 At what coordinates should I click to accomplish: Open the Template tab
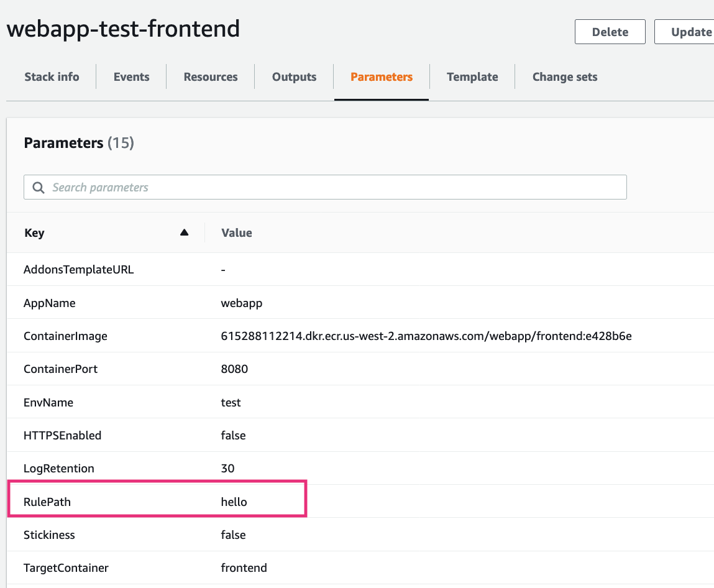(472, 77)
